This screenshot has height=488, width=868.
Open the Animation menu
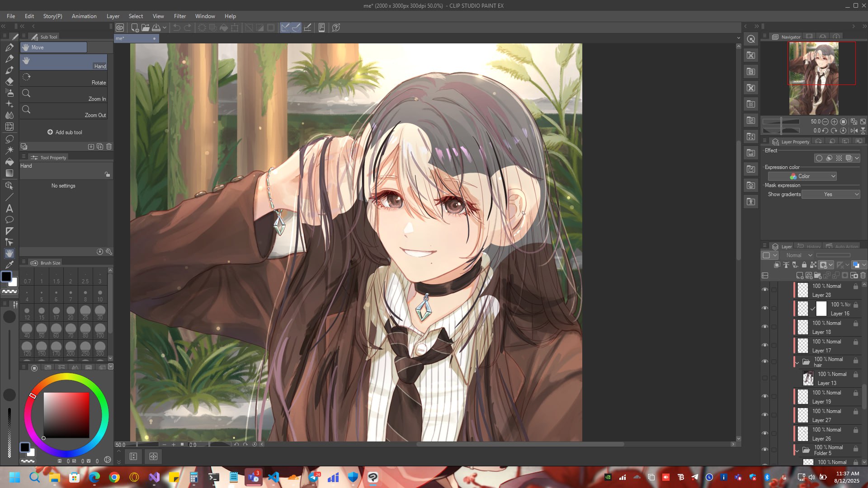84,16
